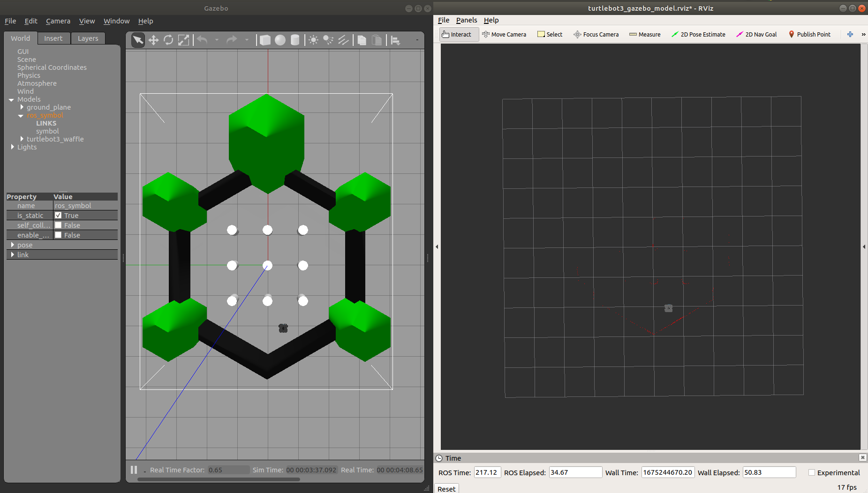Close the RViz Time panel
This screenshot has height=493, width=868.
coord(862,457)
